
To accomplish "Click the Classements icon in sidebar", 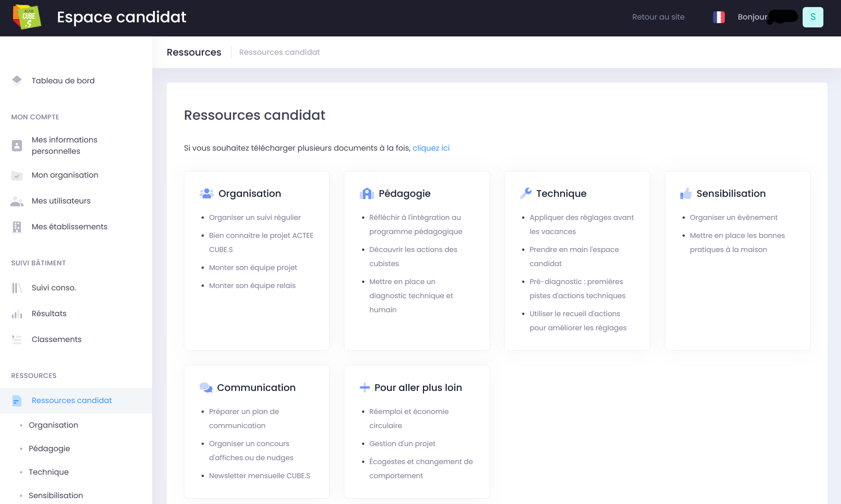I will (x=17, y=339).
